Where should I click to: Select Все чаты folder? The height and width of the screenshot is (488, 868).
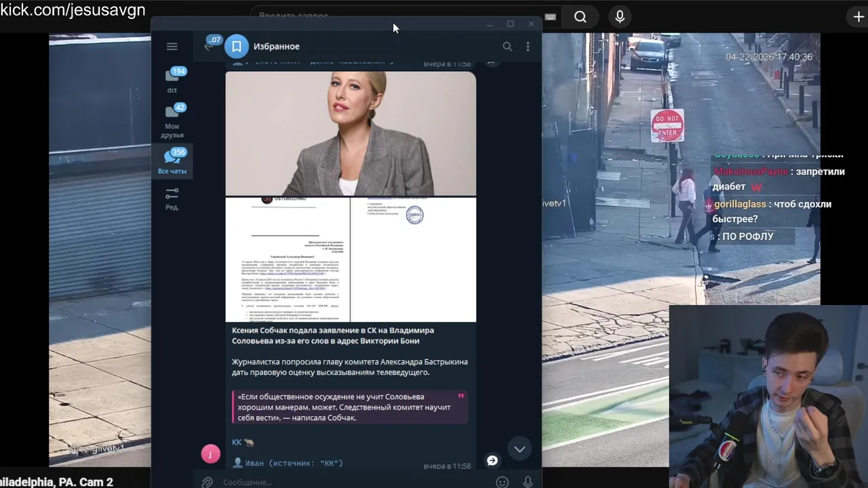pos(172,161)
